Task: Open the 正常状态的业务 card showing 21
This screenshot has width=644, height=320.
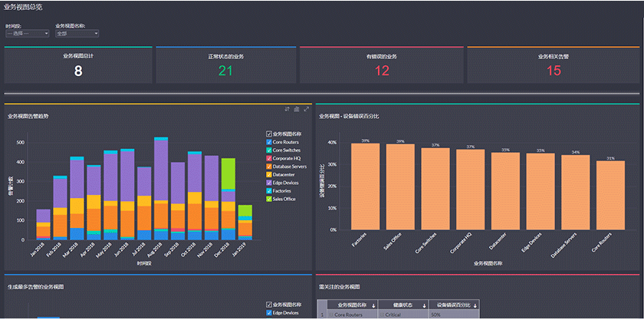Action: point(225,65)
